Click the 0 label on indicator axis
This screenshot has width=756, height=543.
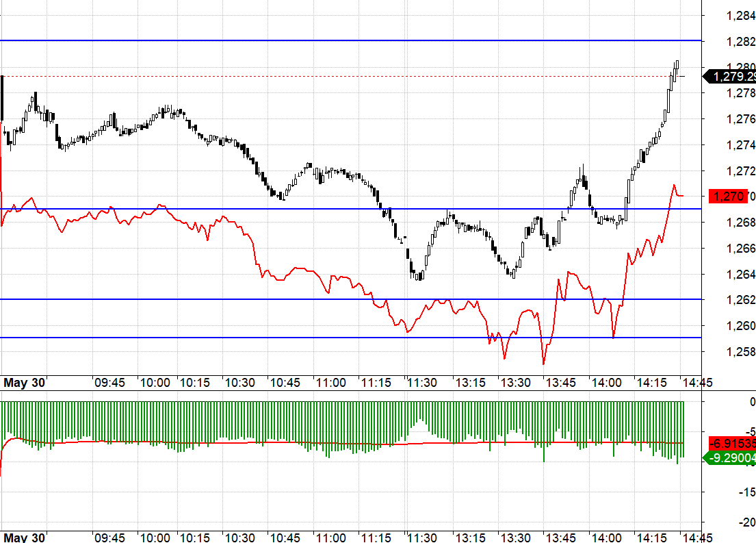point(753,401)
